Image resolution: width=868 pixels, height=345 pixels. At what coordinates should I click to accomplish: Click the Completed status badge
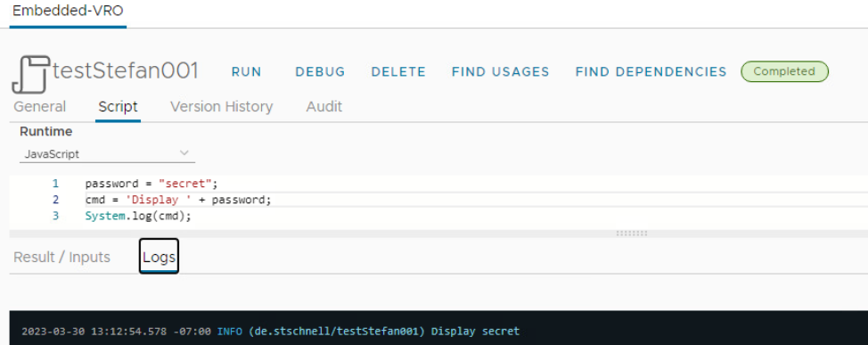point(784,71)
